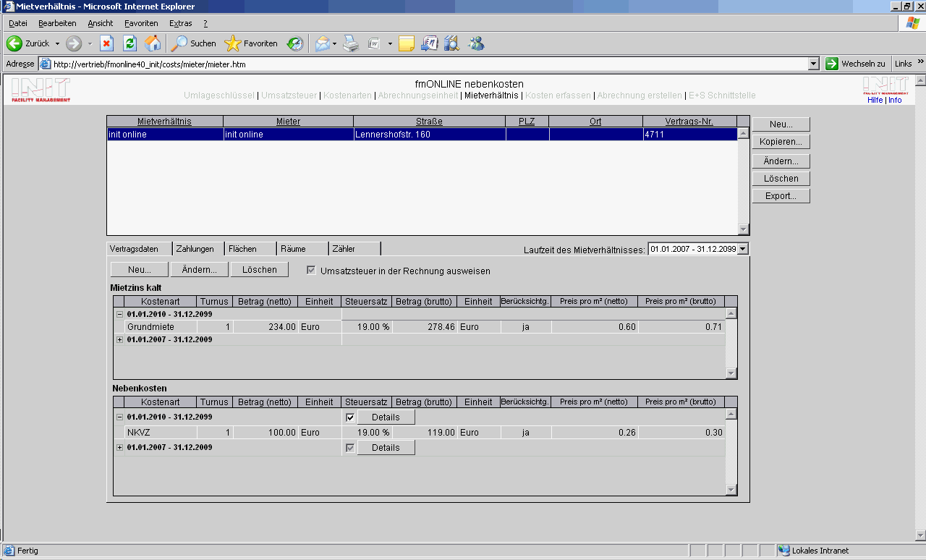The image size is (926, 560).
Task: Click the Export... button
Action: pyautogui.click(x=781, y=196)
